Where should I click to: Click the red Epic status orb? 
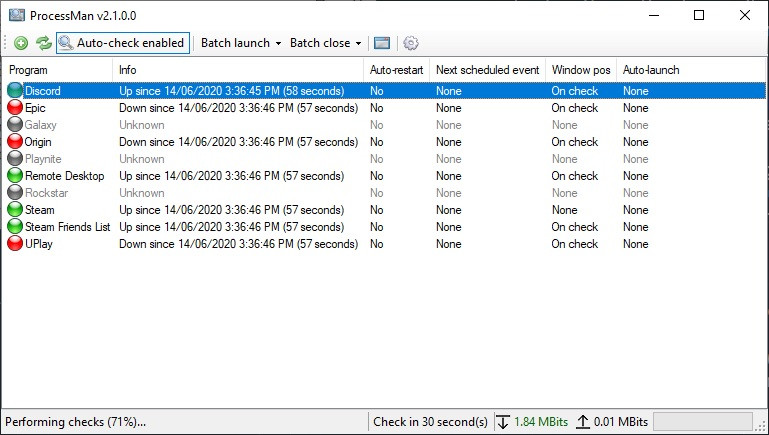tap(15, 107)
